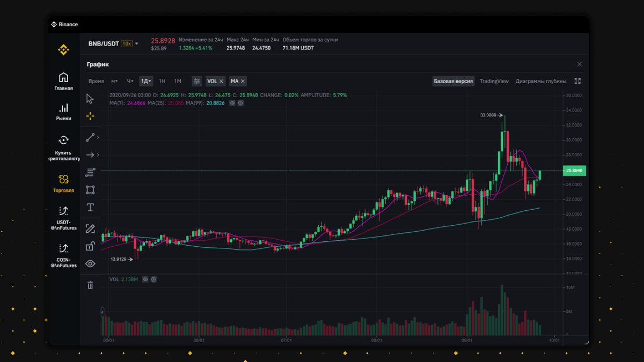The width and height of the screenshot is (644, 362).
Task: Open the indicator settings sliders icon
Action: (x=197, y=81)
